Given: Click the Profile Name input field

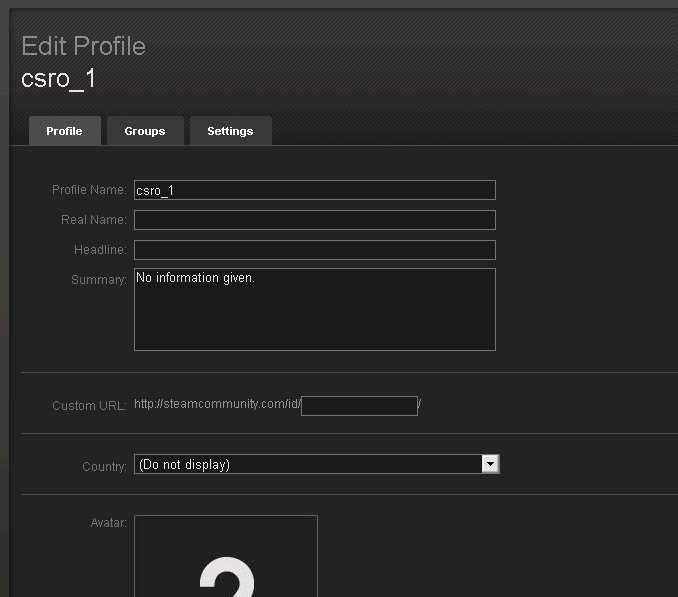Looking at the screenshot, I should [x=315, y=190].
